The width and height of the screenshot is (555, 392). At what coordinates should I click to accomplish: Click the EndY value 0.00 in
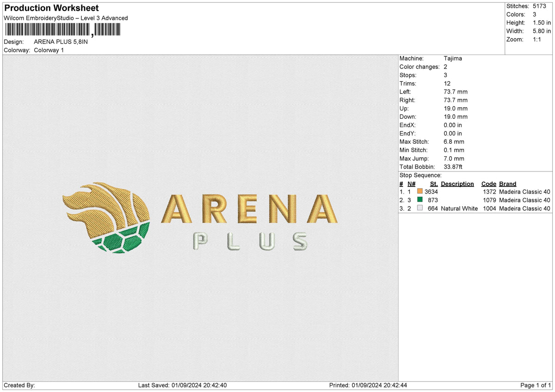453,133
